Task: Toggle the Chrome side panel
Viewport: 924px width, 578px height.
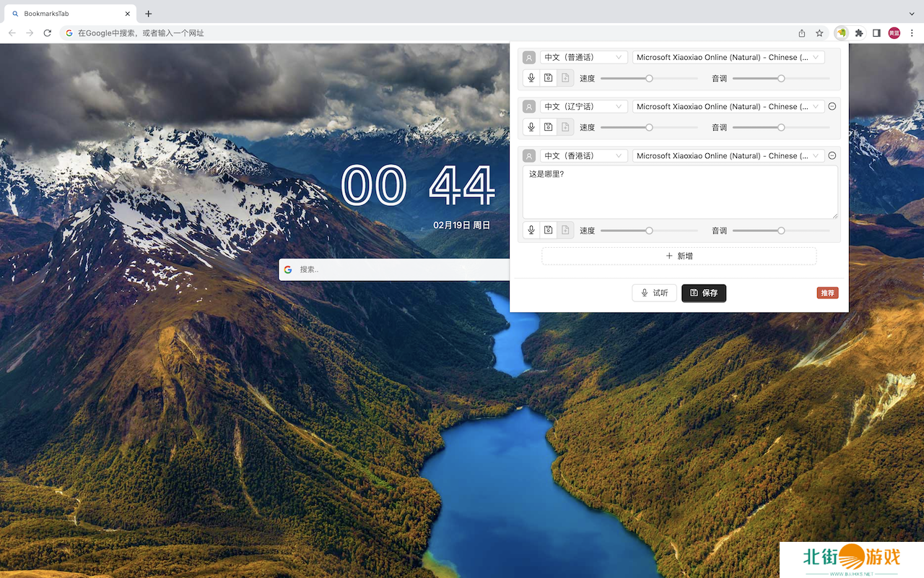Action: click(876, 33)
